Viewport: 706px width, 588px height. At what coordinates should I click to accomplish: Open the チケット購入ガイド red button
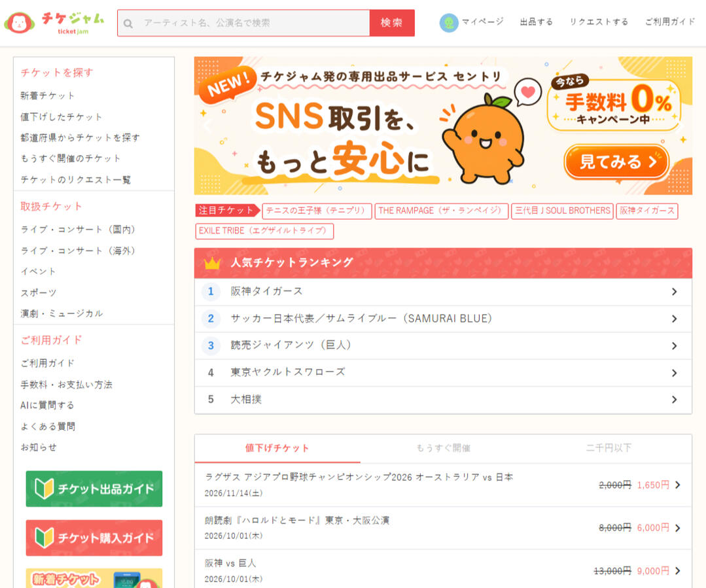tap(94, 538)
